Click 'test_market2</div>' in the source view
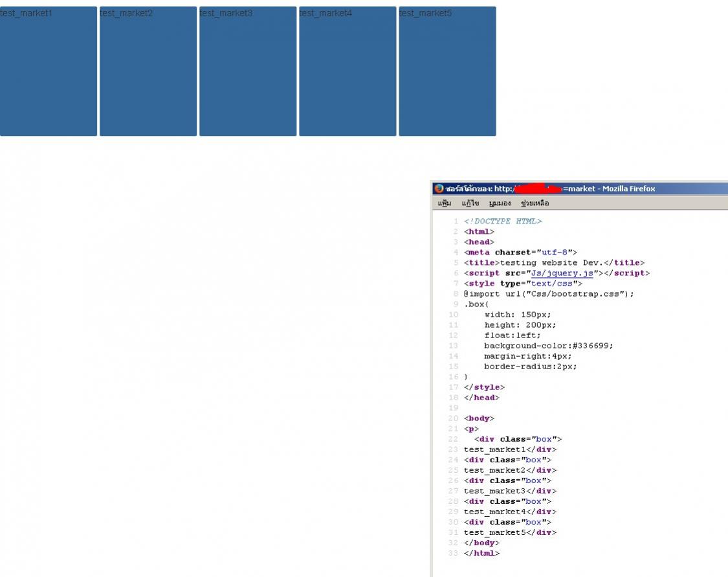728x577 pixels. click(511, 470)
